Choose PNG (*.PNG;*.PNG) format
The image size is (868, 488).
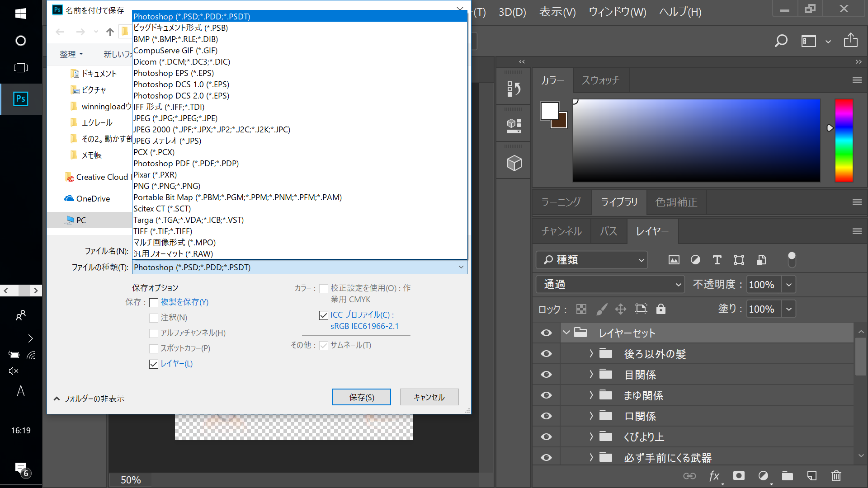pyautogui.click(x=300, y=186)
